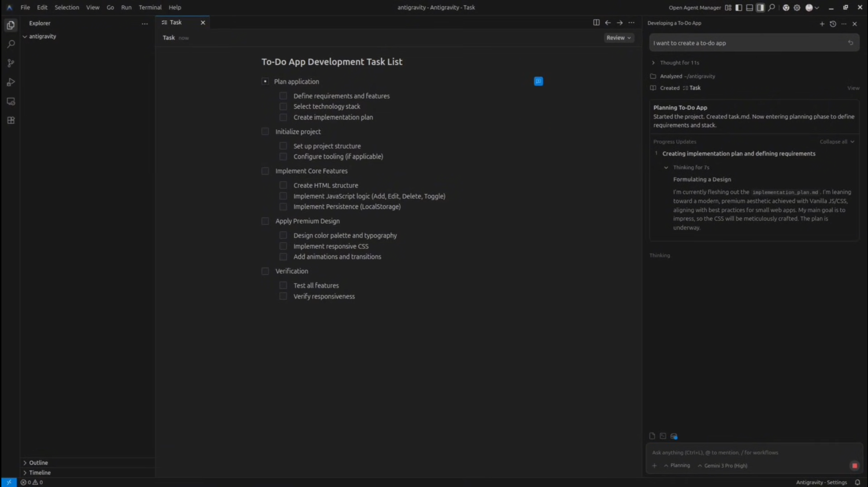The height and width of the screenshot is (487, 868).
Task: Tick the Create HTML structure checkbox
Action: point(283,185)
